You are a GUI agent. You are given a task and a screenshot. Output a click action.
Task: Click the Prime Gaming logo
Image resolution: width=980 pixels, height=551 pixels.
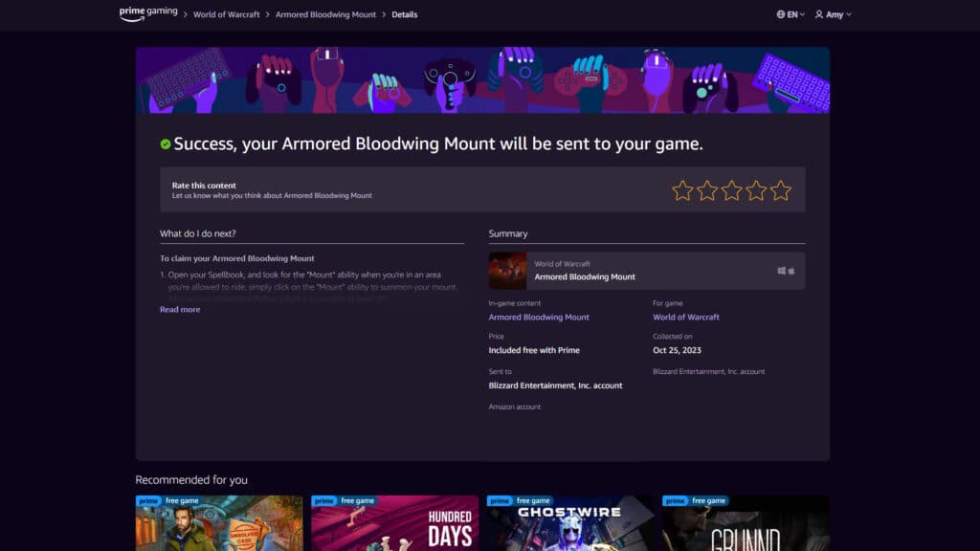(x=148, y=13)
